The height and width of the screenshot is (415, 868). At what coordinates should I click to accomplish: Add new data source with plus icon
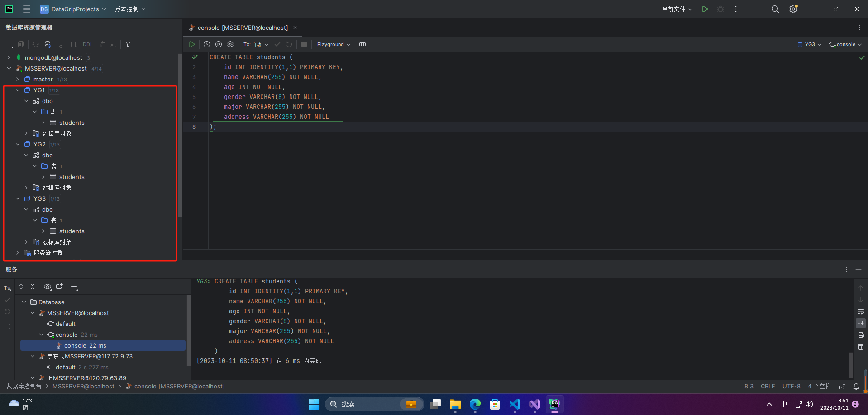tap(9, 44)
